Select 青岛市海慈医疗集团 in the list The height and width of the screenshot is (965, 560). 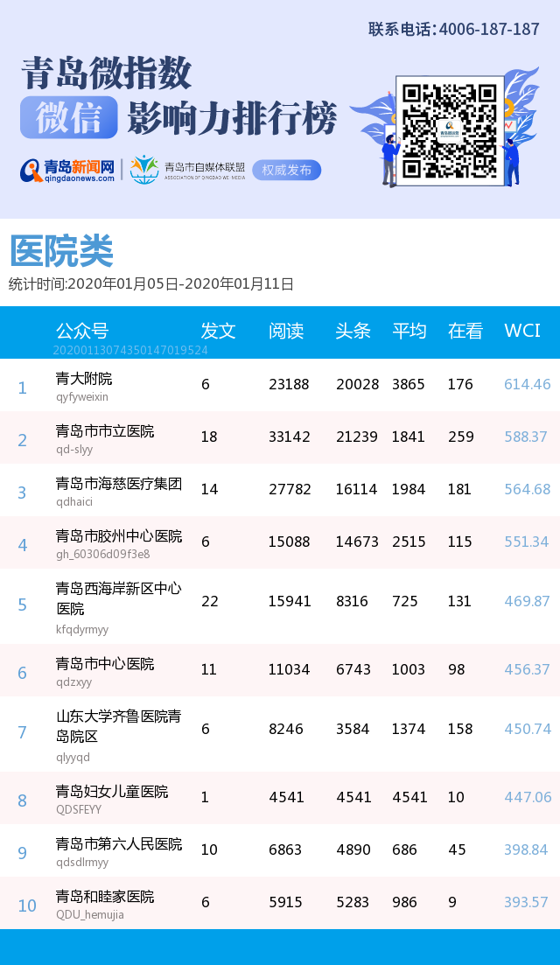pos(119,484)
